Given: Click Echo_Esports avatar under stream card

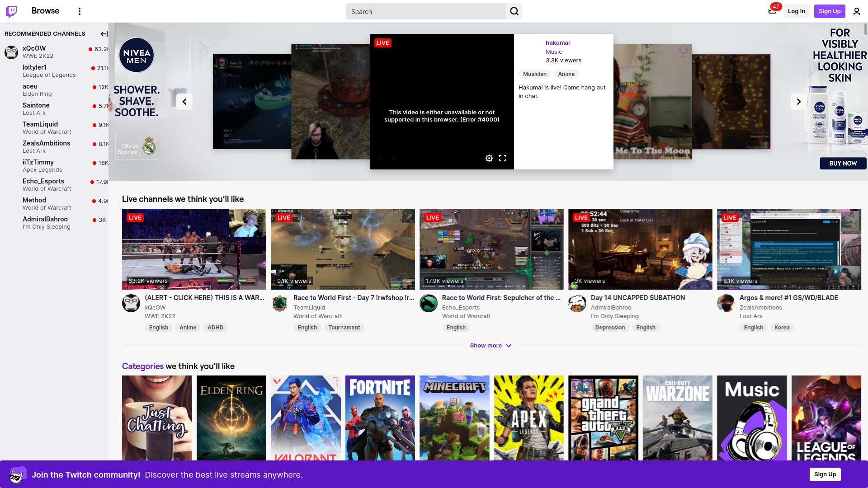Looking at the screenshot, I should [429, 303].
